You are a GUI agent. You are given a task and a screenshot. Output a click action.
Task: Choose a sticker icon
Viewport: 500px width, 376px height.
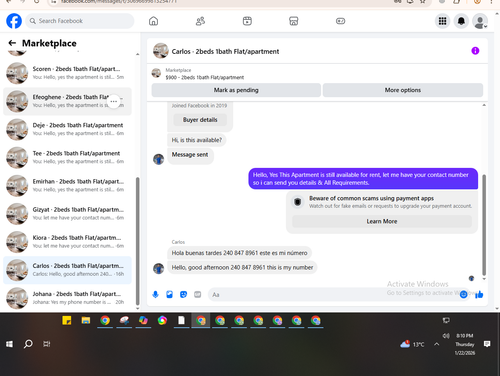[x=183, y=294]
